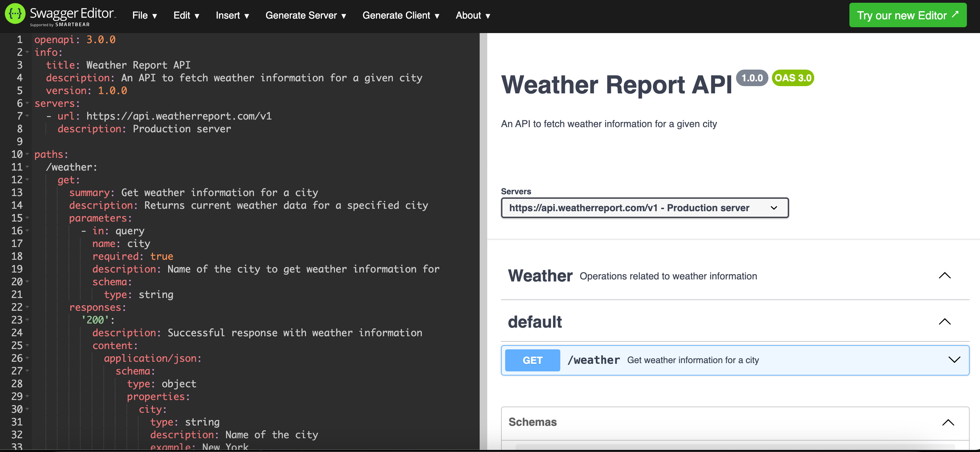Open the About menu
This screenshot has height=452, width=980.
click(473, 15)
